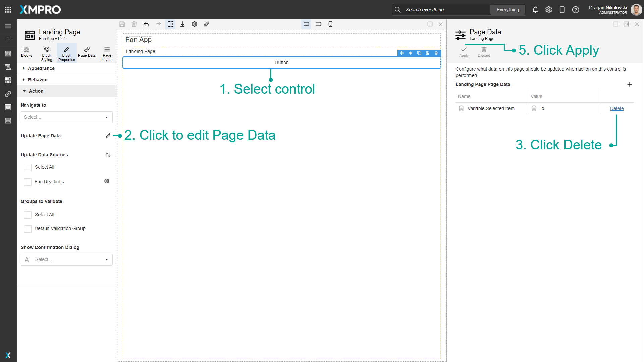Open Fan Readings data source settings gear

pyautogui.click(x=107, y=181)
